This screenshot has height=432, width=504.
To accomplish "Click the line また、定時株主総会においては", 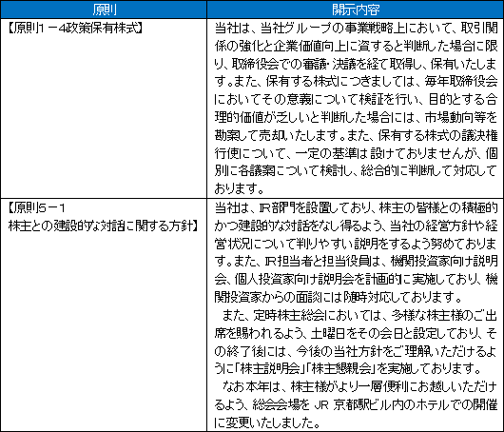I will [359, 315].
